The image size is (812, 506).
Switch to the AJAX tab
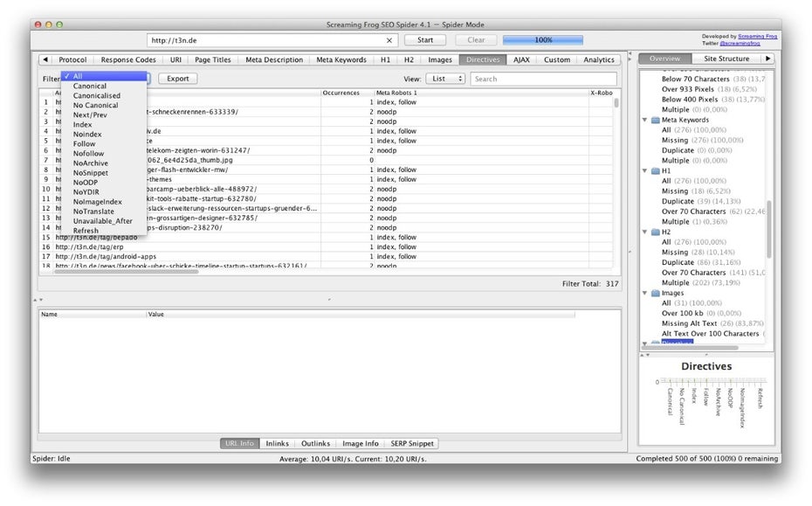(x=521, y=59)
